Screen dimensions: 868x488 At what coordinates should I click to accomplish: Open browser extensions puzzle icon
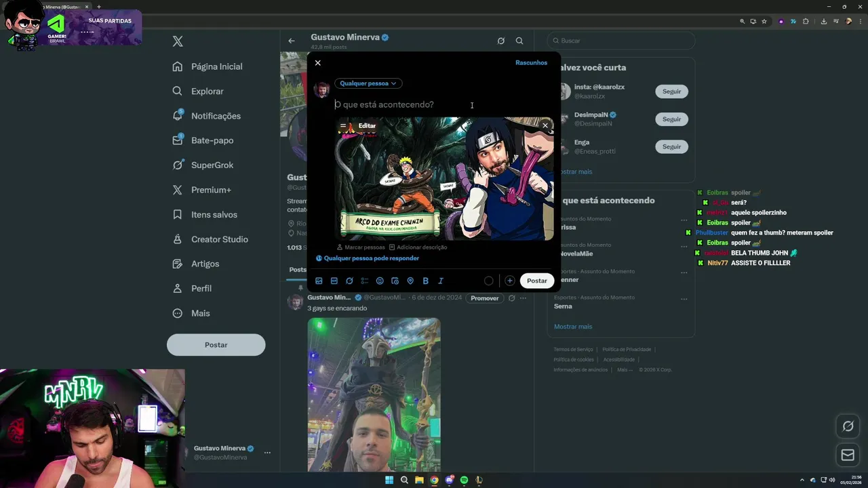(x=806, y=21)
